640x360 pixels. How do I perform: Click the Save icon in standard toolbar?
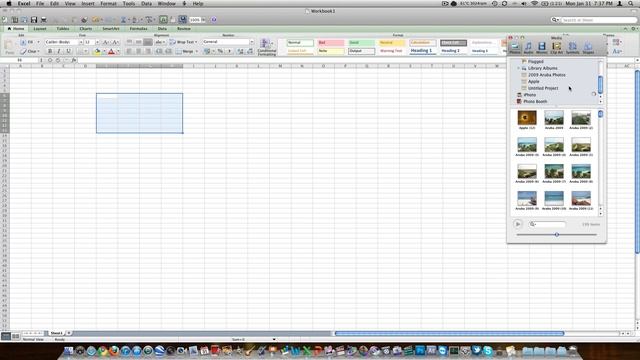tap(34, 20)
